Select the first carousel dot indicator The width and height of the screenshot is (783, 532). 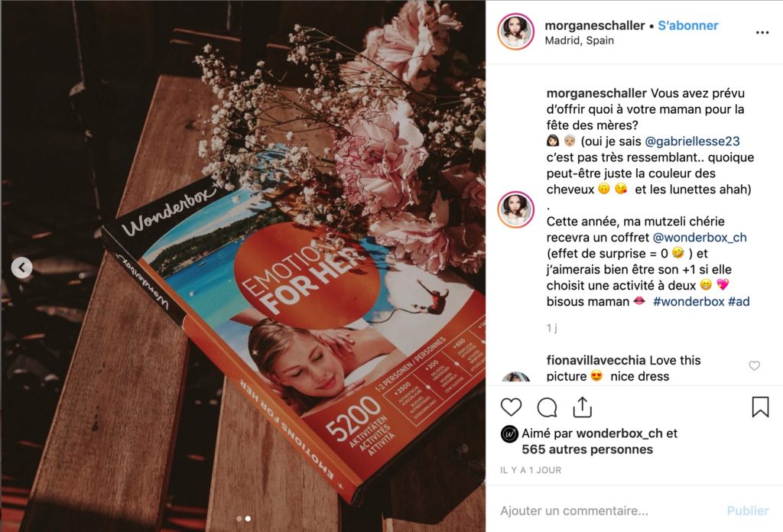239,519
